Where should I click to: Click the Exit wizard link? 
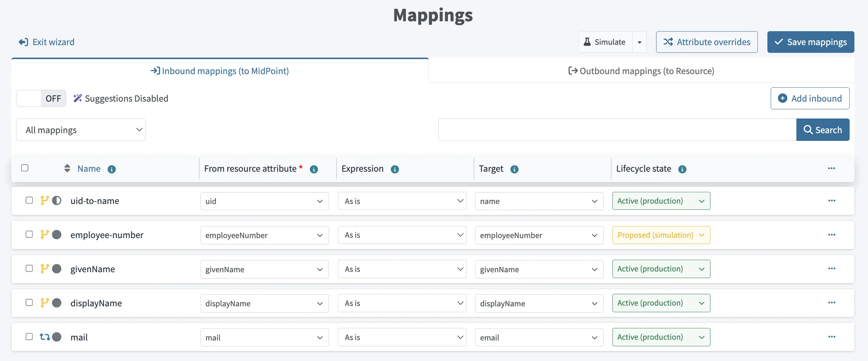coord(46,42)
